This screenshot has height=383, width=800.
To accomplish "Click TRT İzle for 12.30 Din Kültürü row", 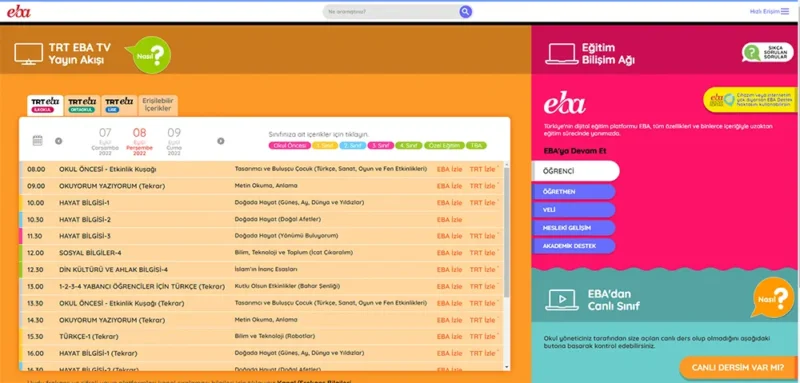I will point(483,270).
